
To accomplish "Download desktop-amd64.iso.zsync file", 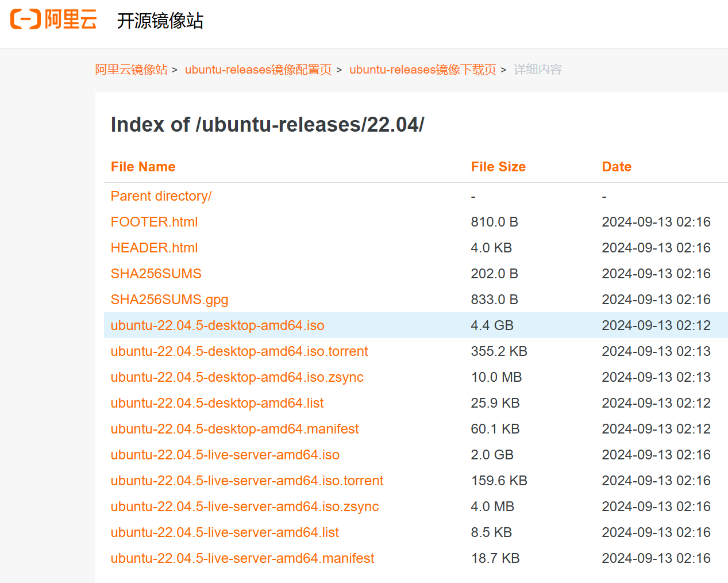I will point(237,377).
